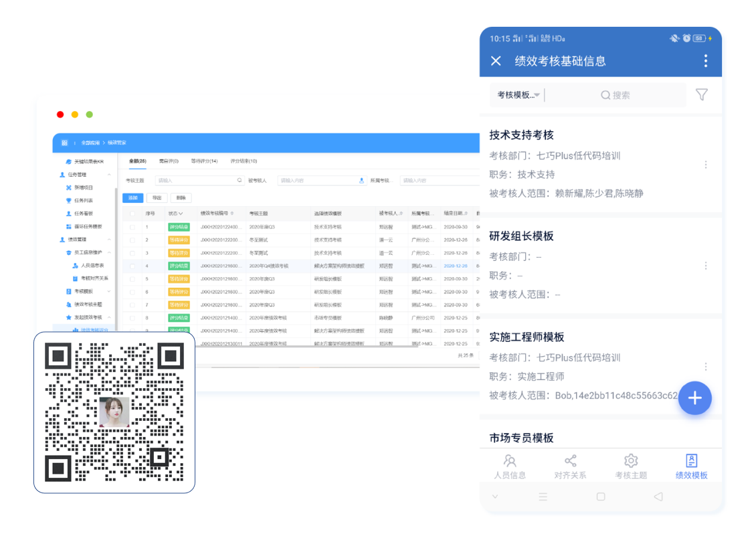Select the 评分结束(10) tab
The width and height of the screenshot is (756, 536).
tap(244, 161)
